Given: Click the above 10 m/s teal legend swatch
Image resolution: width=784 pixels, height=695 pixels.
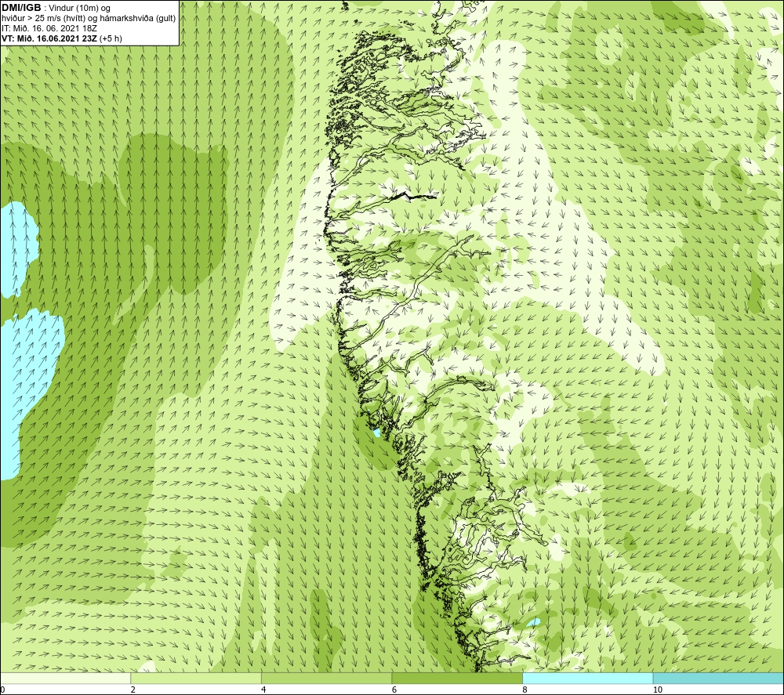Looking at the screenshot, I should click(718, 678).
